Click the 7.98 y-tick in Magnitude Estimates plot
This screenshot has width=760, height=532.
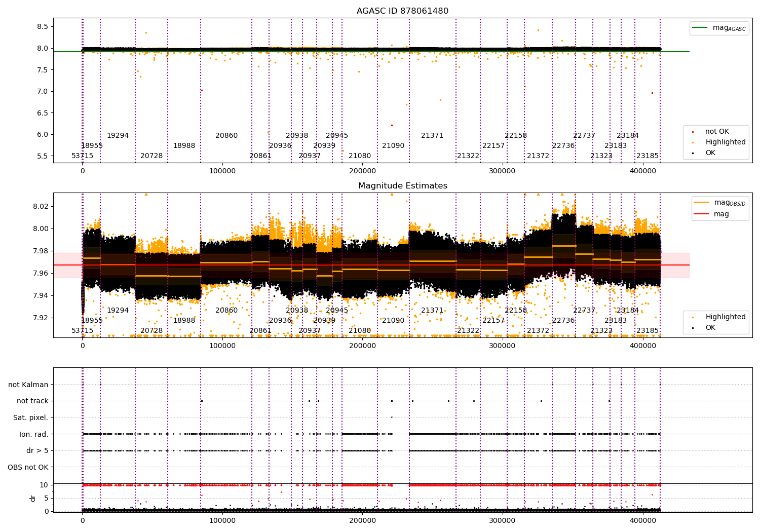pos(41,251)
